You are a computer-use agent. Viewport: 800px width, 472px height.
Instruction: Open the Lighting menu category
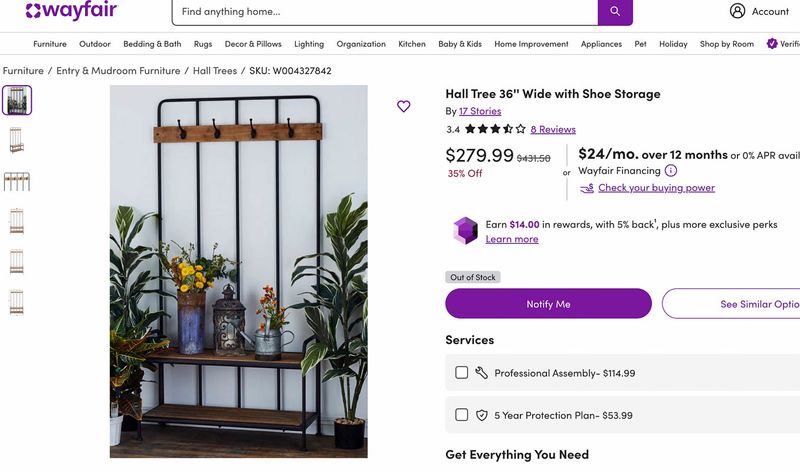pyautogui.click(x=309, y=44)
